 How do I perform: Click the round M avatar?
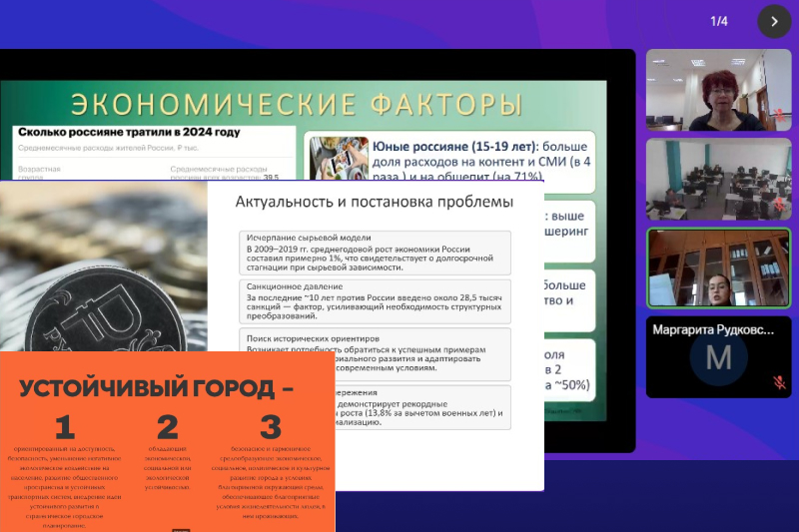pos(718,357)
